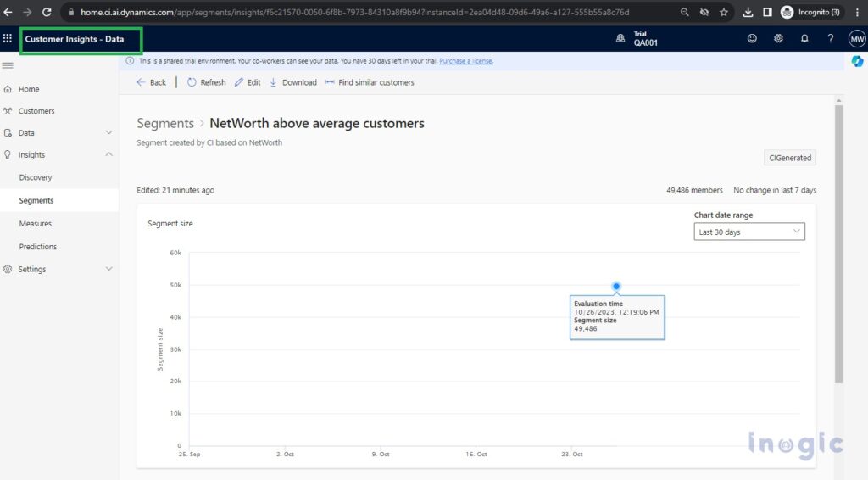Click the Customer Insights - Data title
The height and width of the screenshot is (480, 868).
tap(75, 39)
